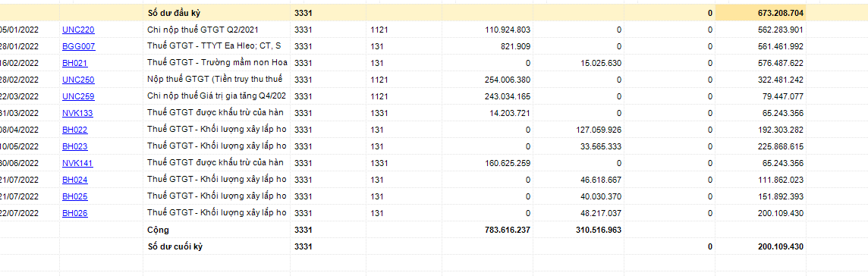868x276 pixels.
Task: Open voucher link BH025
Action: 74,196
